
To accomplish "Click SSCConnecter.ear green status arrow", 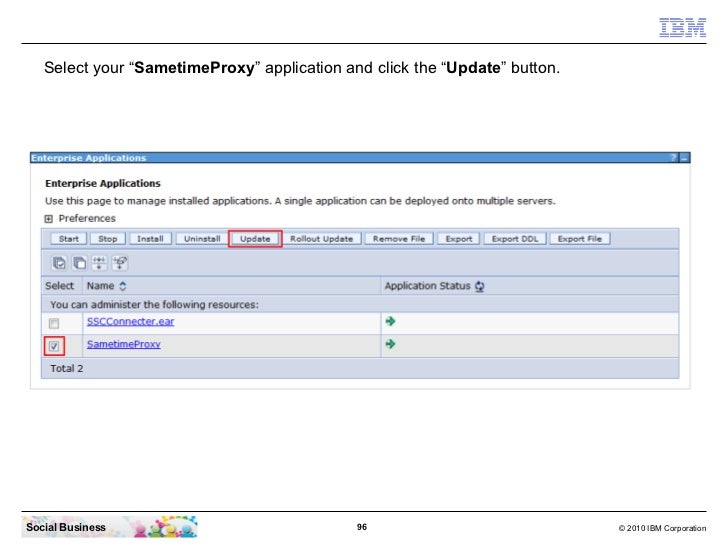I will pyautogui.click(x=390, y=321).
